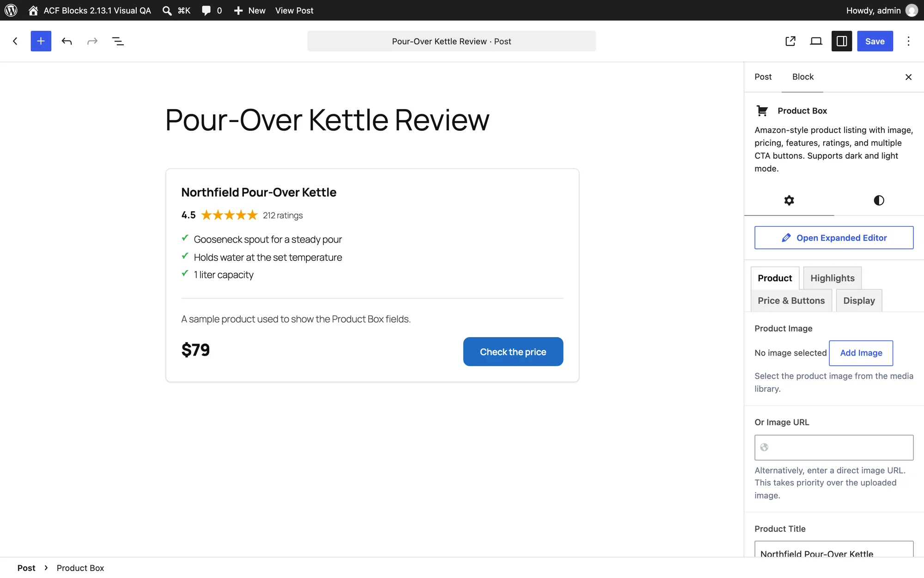Open the Howdy, admin user menu
Image resolution: width=924 pixels, height=578 pixels.
881,10
